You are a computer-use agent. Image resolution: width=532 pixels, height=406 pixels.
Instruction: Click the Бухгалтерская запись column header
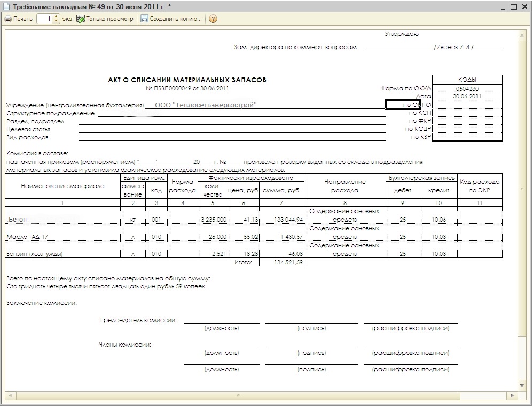point(421,178)
